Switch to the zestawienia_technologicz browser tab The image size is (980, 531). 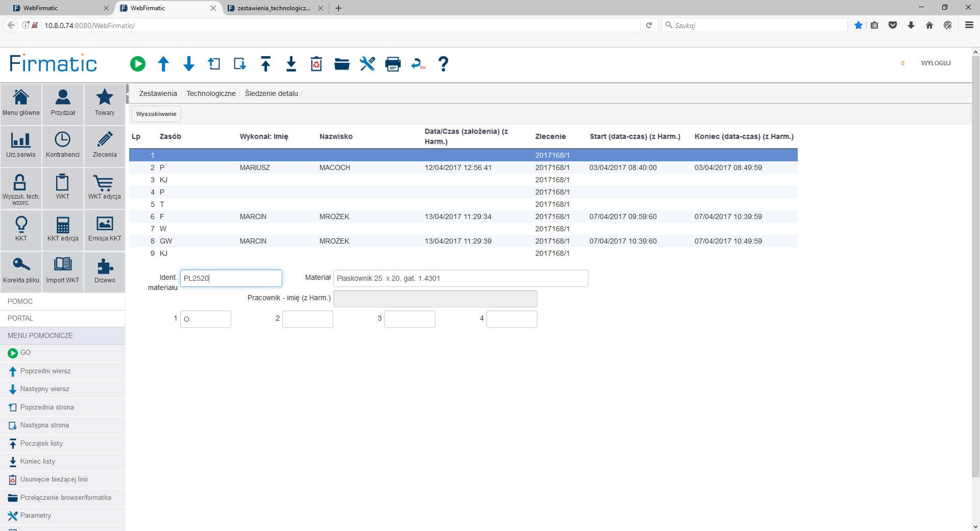pyautogui.click(x=274, y=8)
